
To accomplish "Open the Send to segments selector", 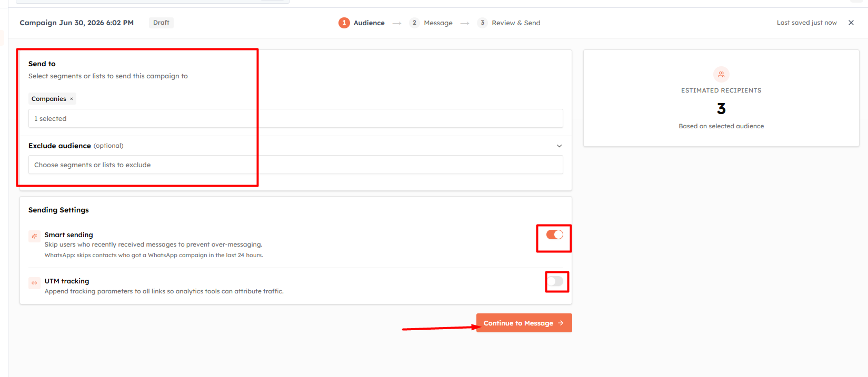I will [x=295, y=118].
